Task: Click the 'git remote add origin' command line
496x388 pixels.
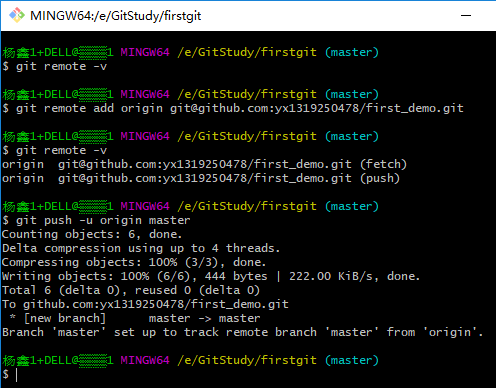Action: click(233, 108)
